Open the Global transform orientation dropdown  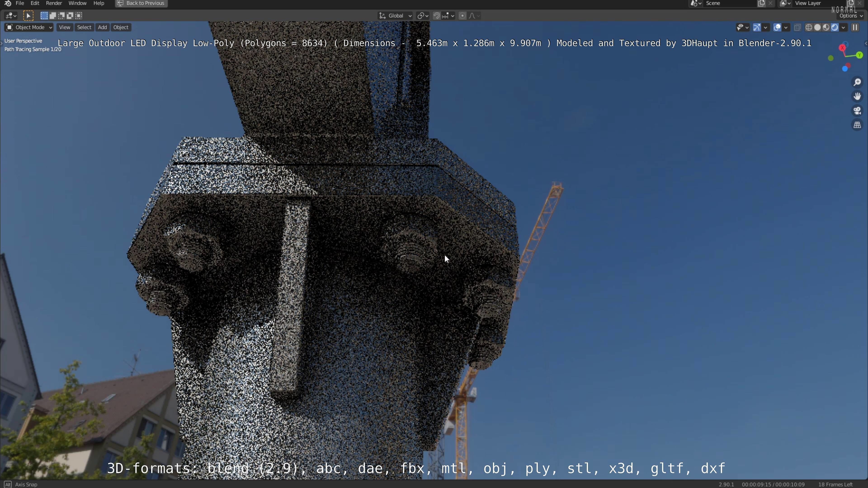point(396,16)
